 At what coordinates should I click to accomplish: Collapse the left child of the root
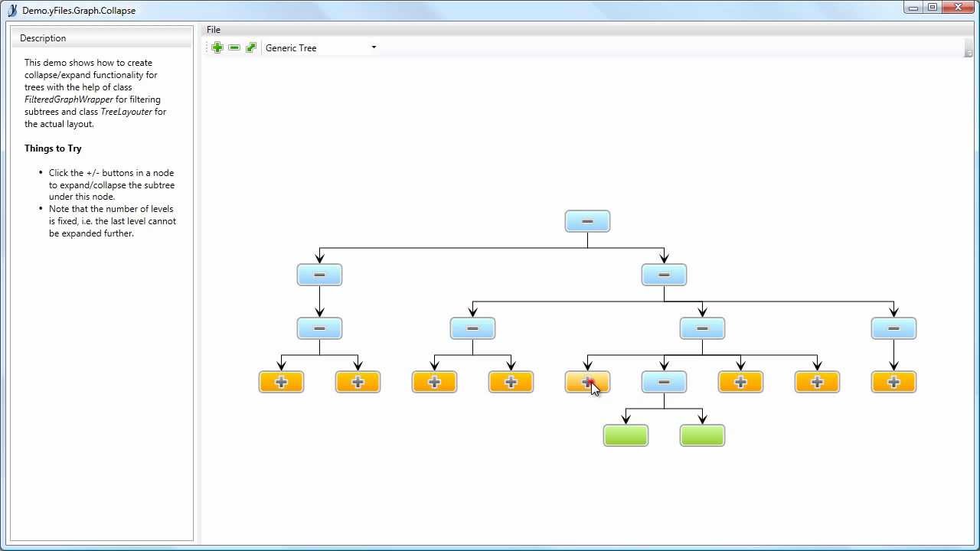click(319, 275)
